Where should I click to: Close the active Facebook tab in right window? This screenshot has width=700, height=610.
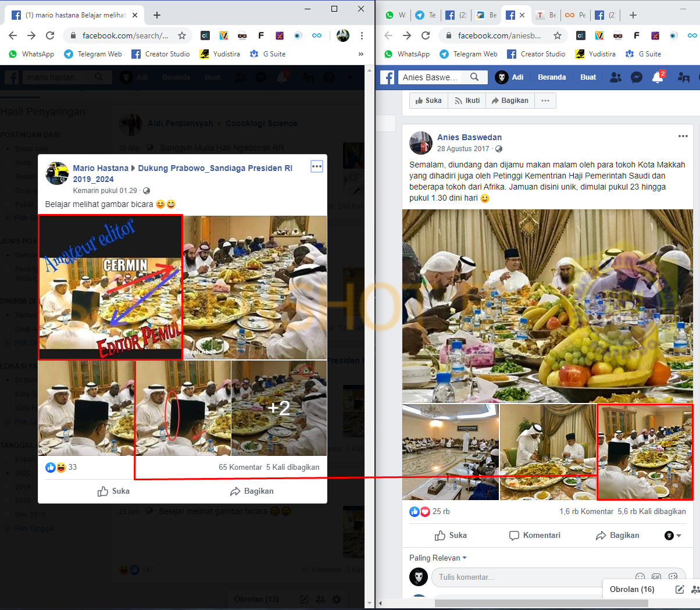point(522,15)
